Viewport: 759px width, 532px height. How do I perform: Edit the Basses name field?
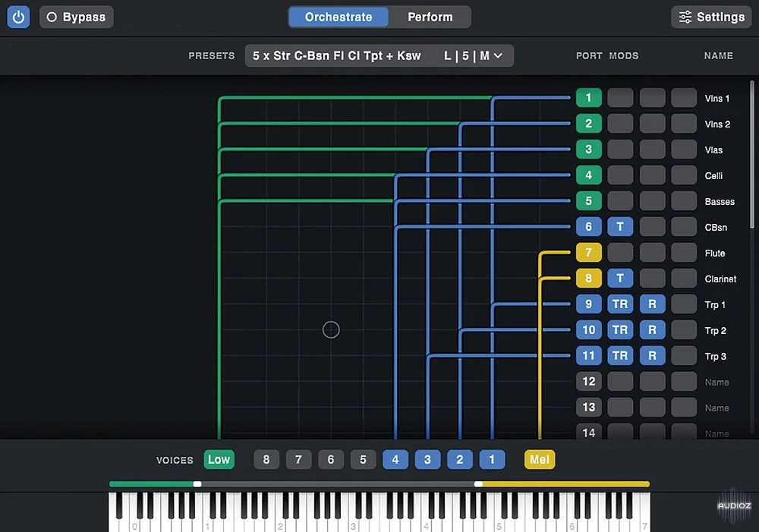(x=720, y=201)
